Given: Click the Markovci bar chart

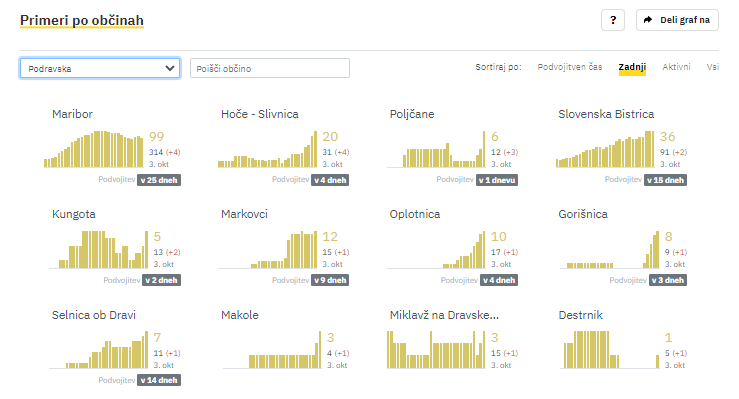Looking at the screenshot, I should tap(267, 249).
